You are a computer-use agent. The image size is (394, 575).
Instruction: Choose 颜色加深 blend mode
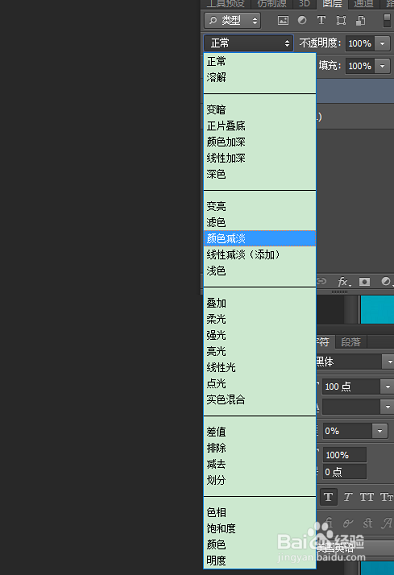pyautogui.click(x=260, y=142)
